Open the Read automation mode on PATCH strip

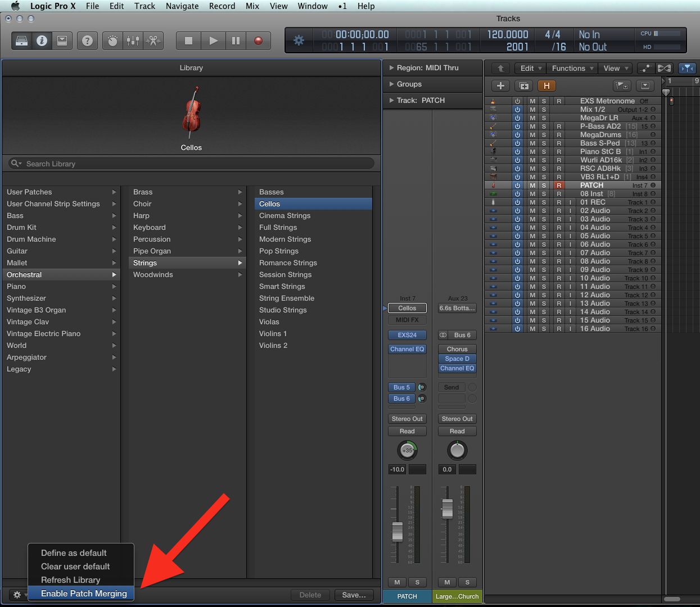407,431
